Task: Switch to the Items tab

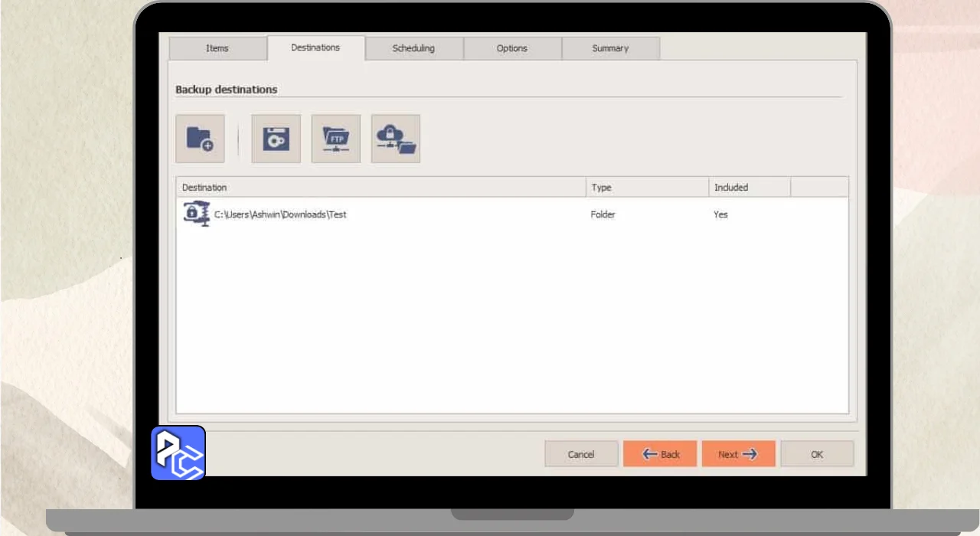Action: [x=217, y=48]
